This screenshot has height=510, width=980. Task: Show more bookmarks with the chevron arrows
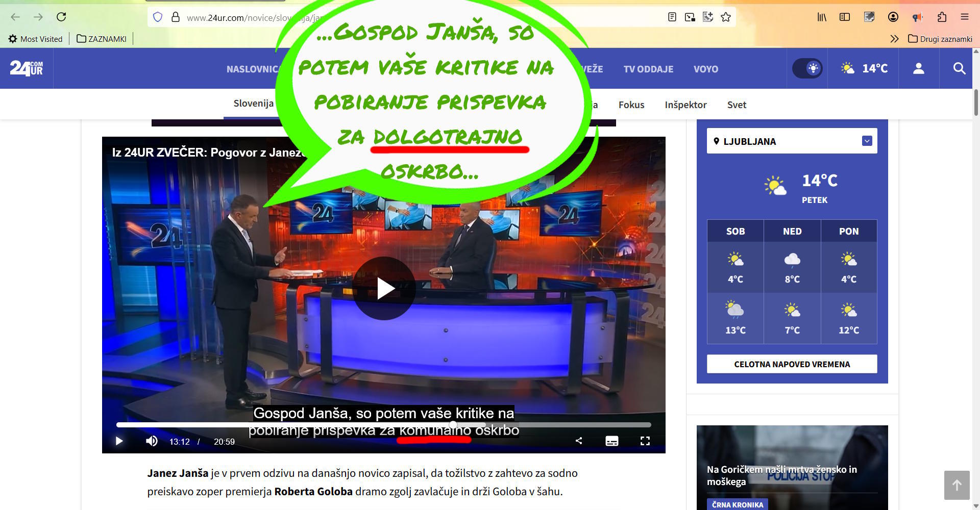(x=894, y=39)
